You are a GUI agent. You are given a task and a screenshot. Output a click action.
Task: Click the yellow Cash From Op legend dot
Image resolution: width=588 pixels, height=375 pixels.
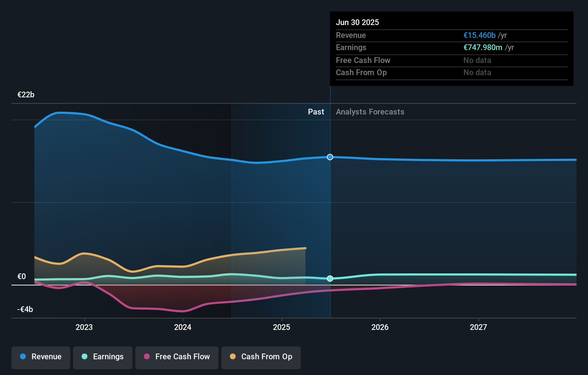(232, 357)
